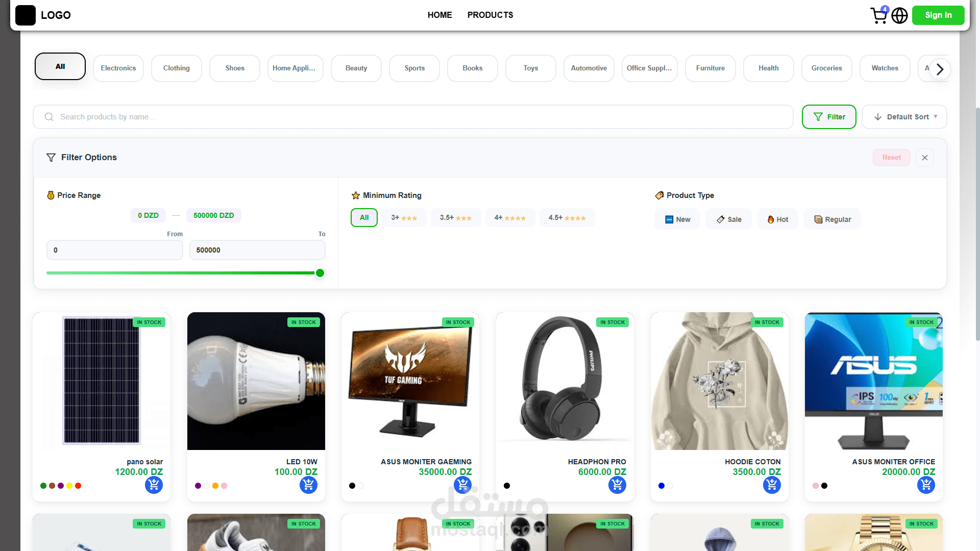The height and width of the screenshot is (551, 980).
Task: Select 4.5+ stars minimum rating
Action: 567,217
